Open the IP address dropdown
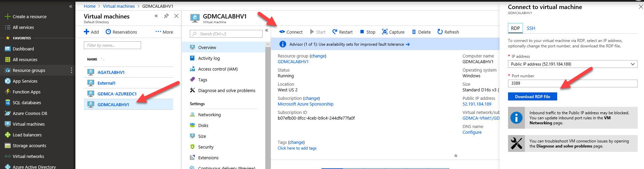 pos(573,64)
